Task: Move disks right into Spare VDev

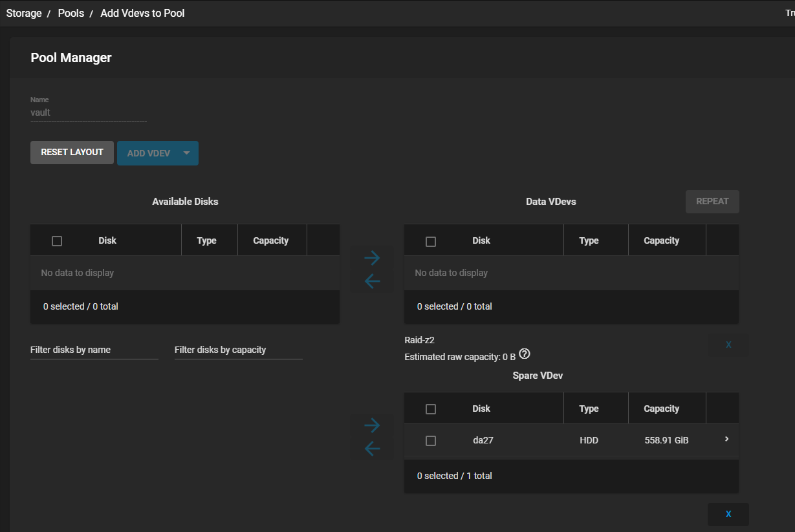Action: [x=372, y=425]
